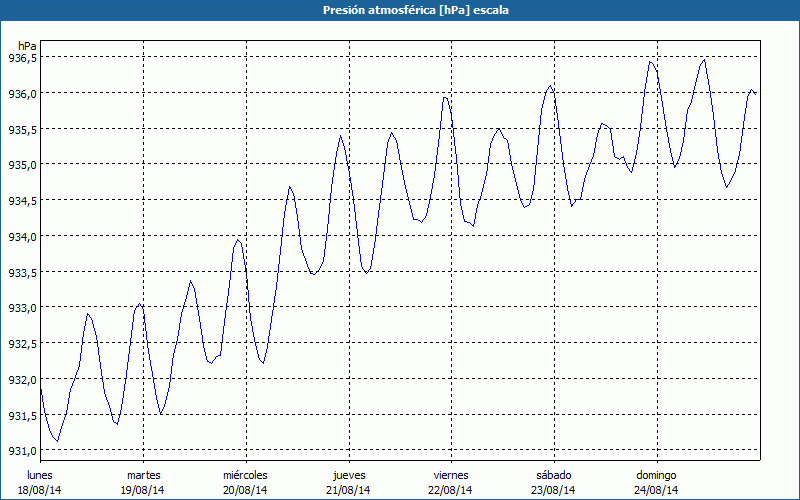
Task: Select the 936,0 y-axis label
Action: point(23,94)
